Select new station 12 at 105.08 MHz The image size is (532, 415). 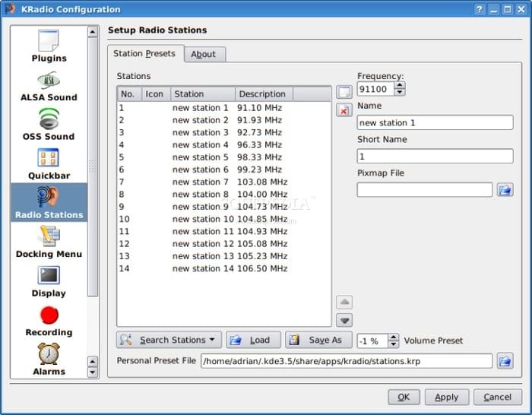[224, 244]
